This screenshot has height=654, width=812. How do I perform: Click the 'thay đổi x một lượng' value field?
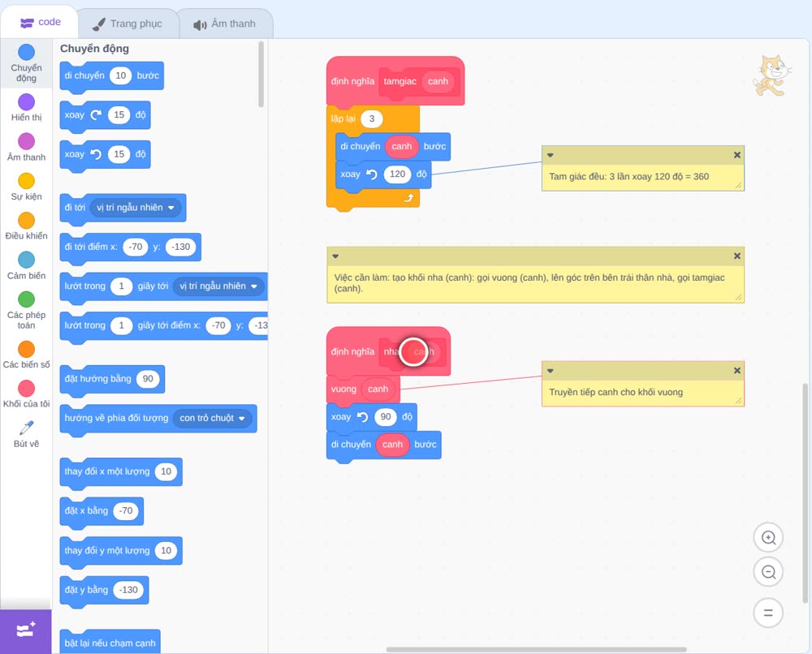tap(166, 471)
